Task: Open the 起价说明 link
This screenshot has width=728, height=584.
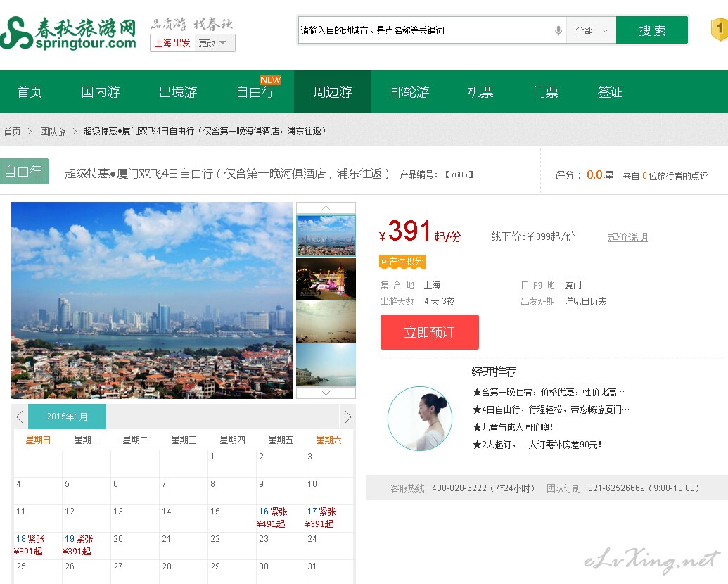Action: point(627,237)
